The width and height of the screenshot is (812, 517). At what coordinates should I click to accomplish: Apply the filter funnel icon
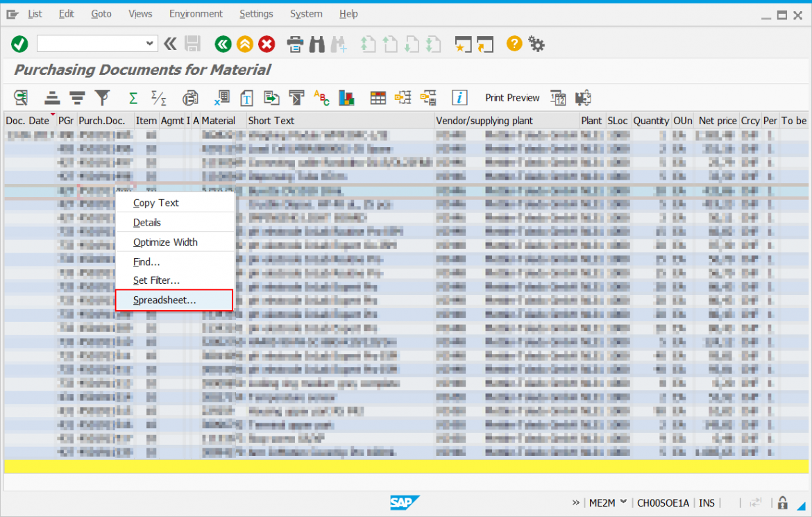(102, 98)
